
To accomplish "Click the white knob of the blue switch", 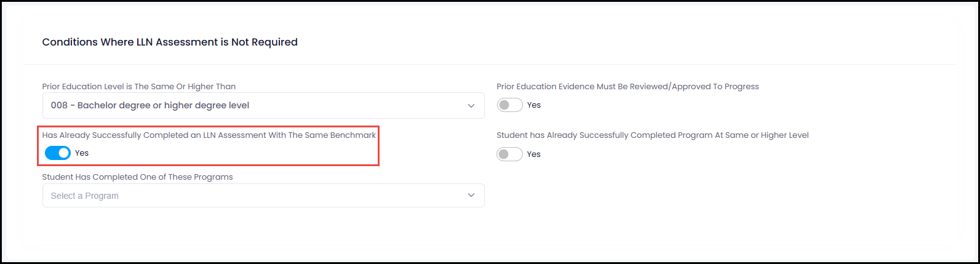I will click(64, 153).
